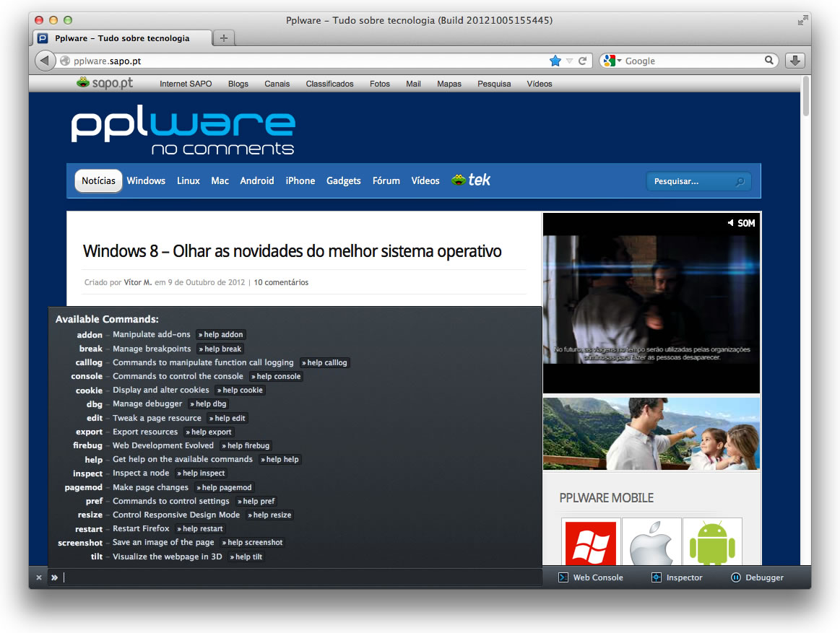
Task: Click the help pagemod command button
Action: 224,487
